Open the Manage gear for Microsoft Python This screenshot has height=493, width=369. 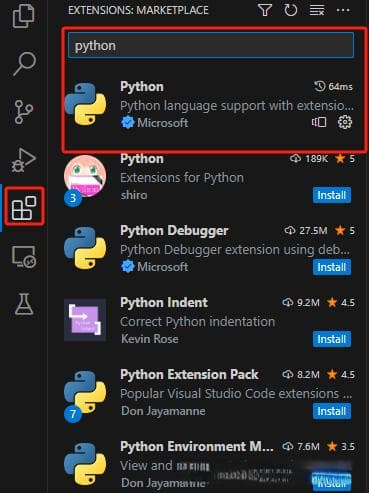[345, 122]
